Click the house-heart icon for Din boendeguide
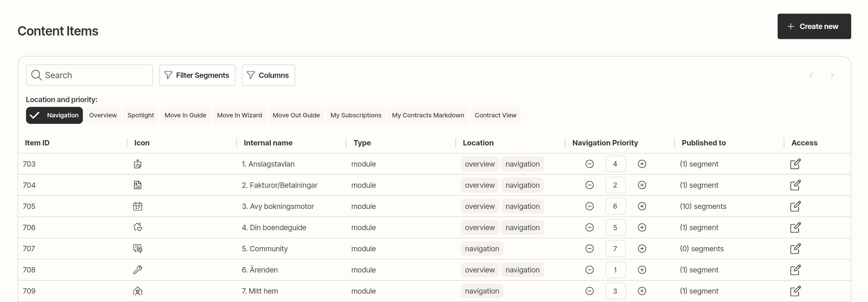Image resolution: width=868 pixels, height=302 pixels. point(137,227)
